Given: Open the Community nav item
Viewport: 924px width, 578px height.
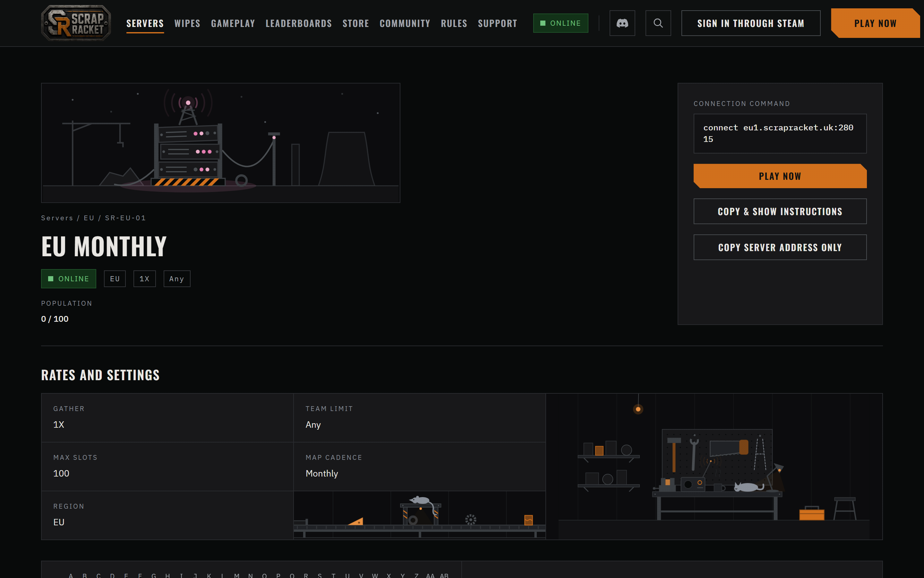Looking at the screenshot, I should point(405,23).
